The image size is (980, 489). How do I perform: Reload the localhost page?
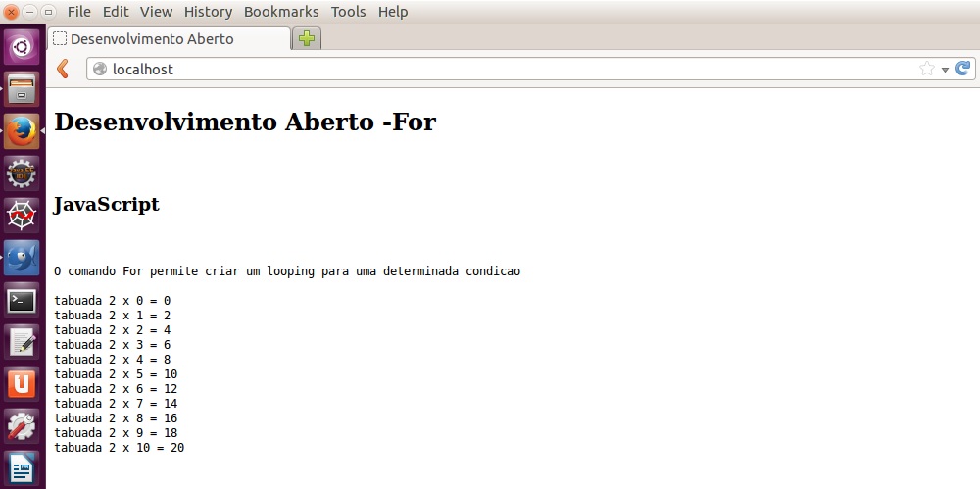[962, 69]
